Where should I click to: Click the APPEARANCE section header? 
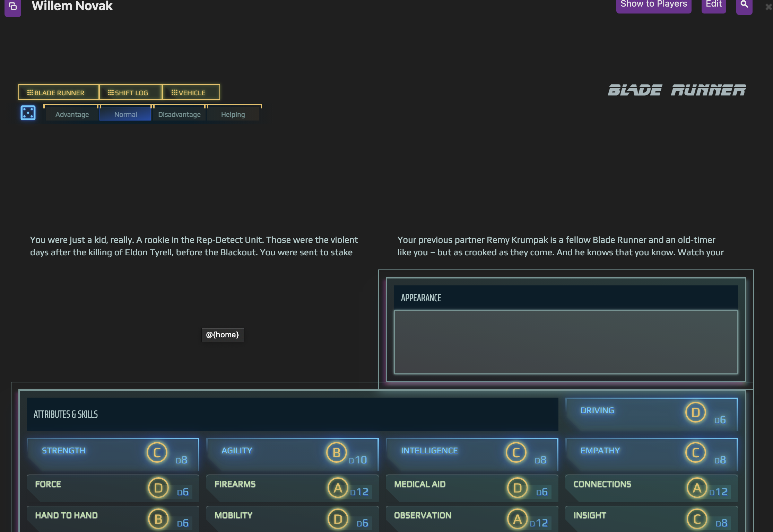coord(566,298)
